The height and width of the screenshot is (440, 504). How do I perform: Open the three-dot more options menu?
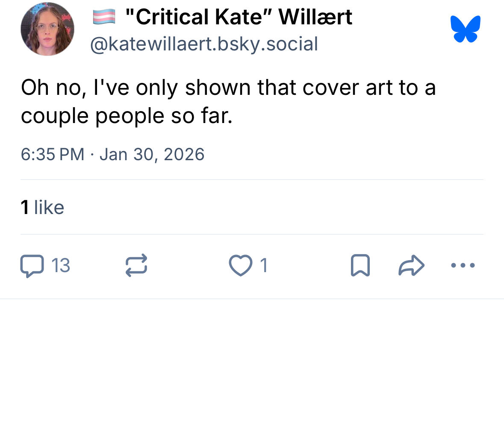[463, 265]
